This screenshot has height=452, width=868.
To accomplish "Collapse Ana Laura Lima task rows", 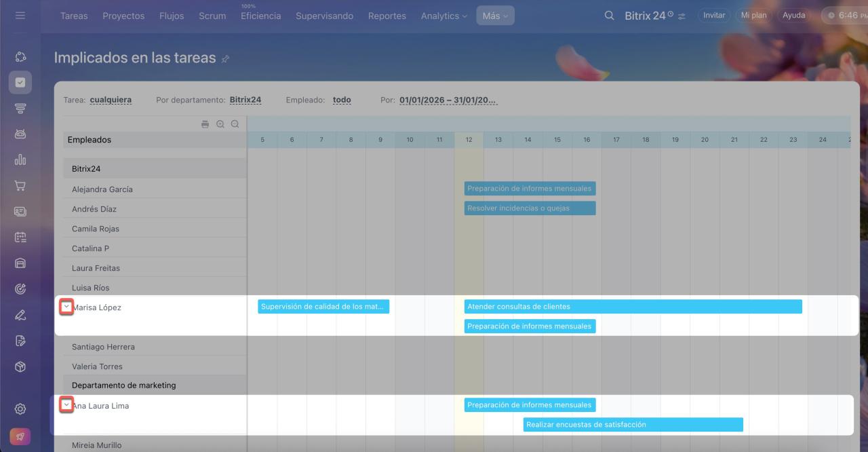I will tap(66, 405).
